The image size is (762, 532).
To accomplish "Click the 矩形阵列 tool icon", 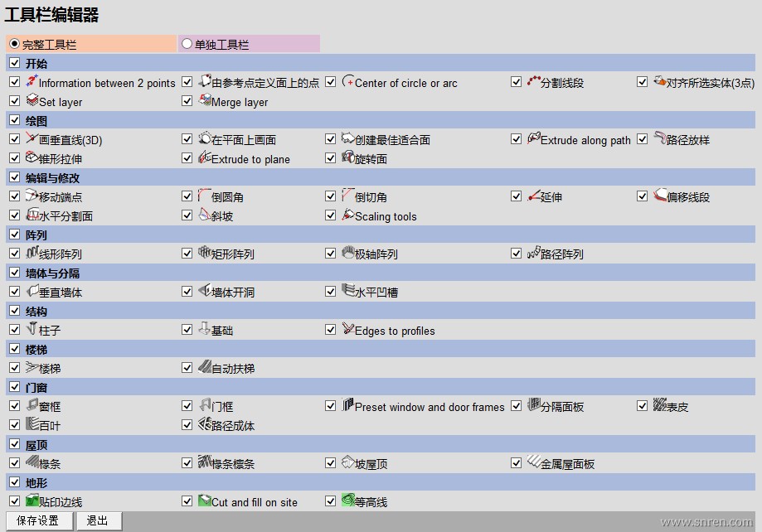I will [205, 253].
